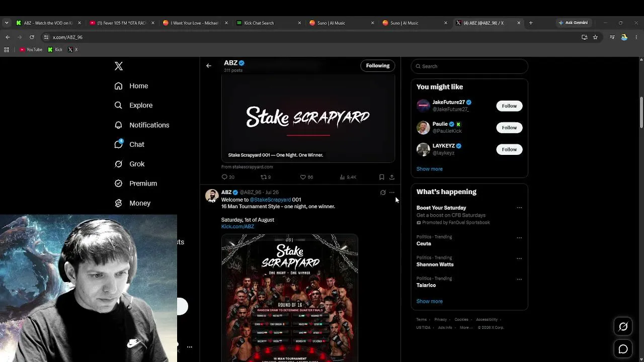Open the Terms footer link
644x362 pixels.
coord(422,320)
